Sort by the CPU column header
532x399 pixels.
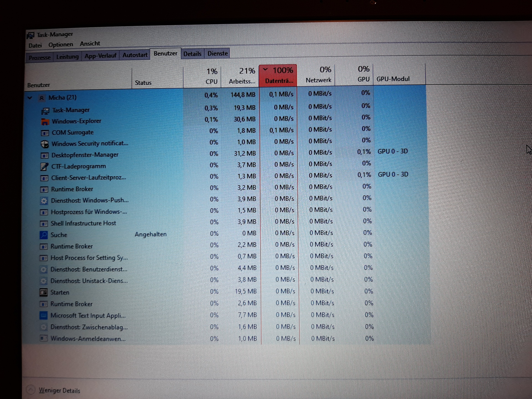tap(202, 76)
